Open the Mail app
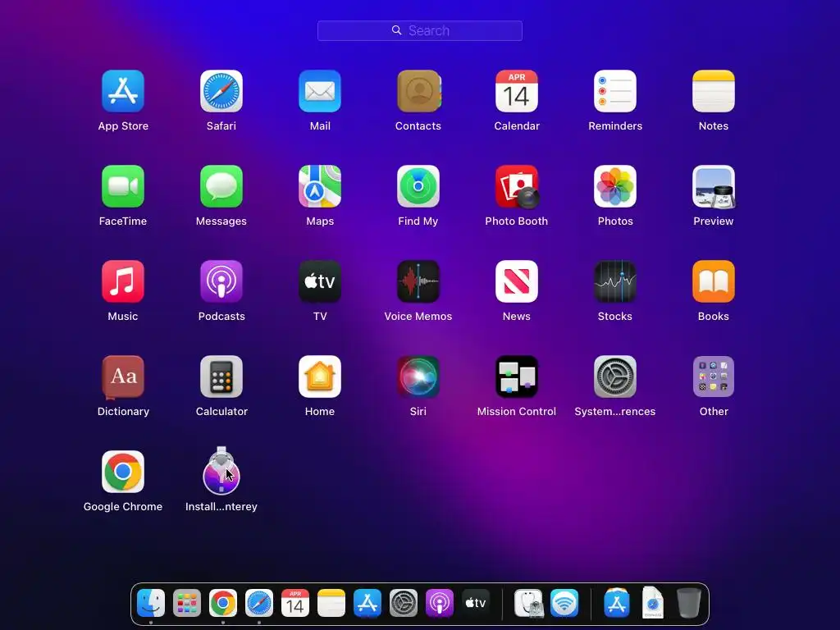Image resolution: width=840 pixels, height=630 pixels. click(x=320, y=91)
